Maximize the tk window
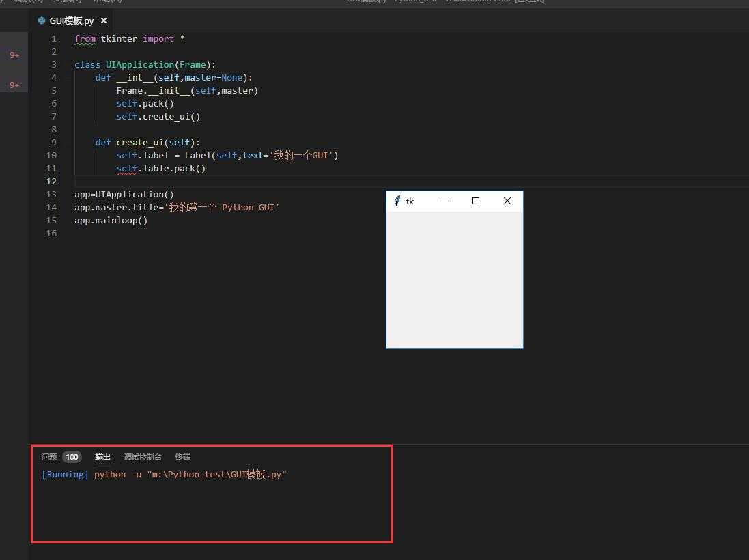The height and width of the screenshot is (560, 749). [x=476, y=201]
